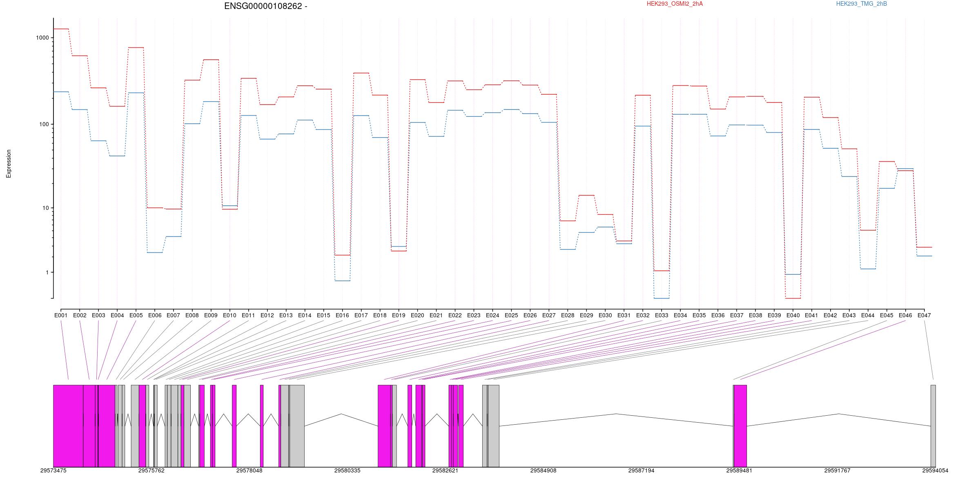Click exon label E028
980x490 pixels.
(x=568, y=315)
